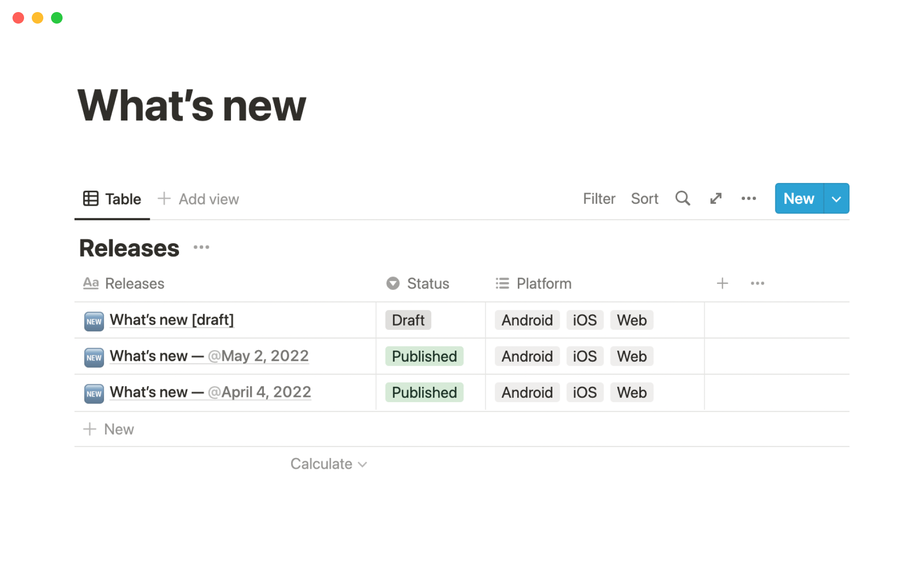The image size is (924, 578).
Task: Click the NEW emoji icon of draft row
Action: (x=94, y=321)
